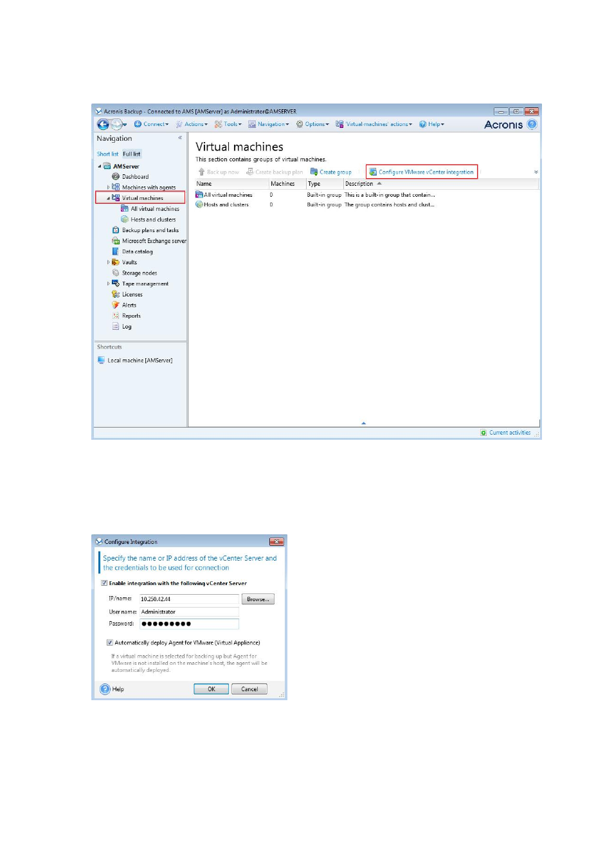Screen dimensions: 614x868
Task: Expand toolbar overflow chevron at right
Action: [536, 172]
